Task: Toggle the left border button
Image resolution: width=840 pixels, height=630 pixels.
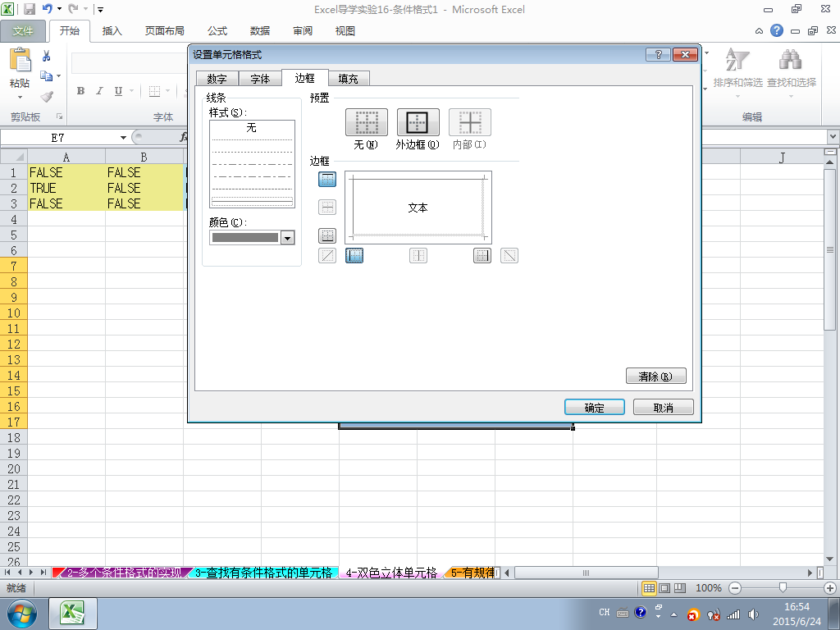Action: point(354,256)
